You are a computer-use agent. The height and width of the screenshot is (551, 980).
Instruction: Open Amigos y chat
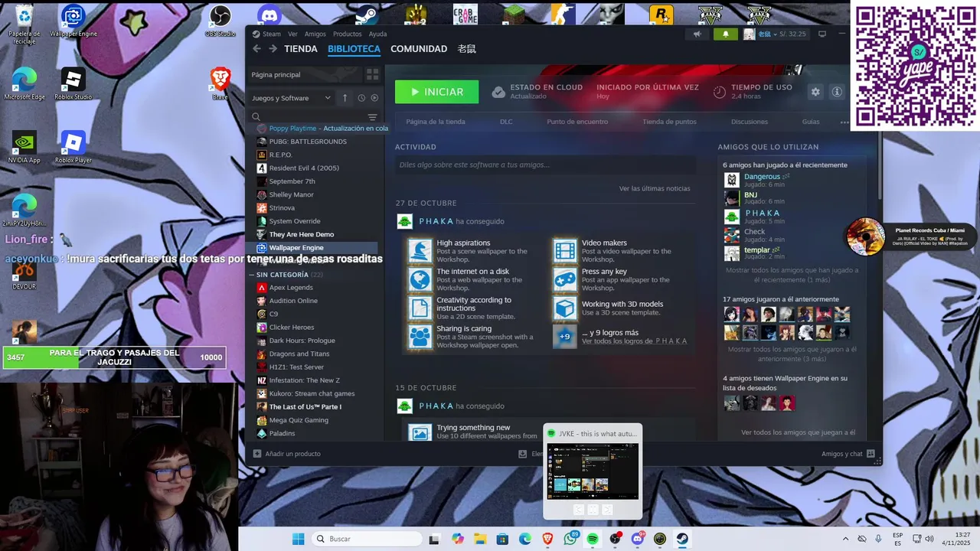click(x=848, y=454)
